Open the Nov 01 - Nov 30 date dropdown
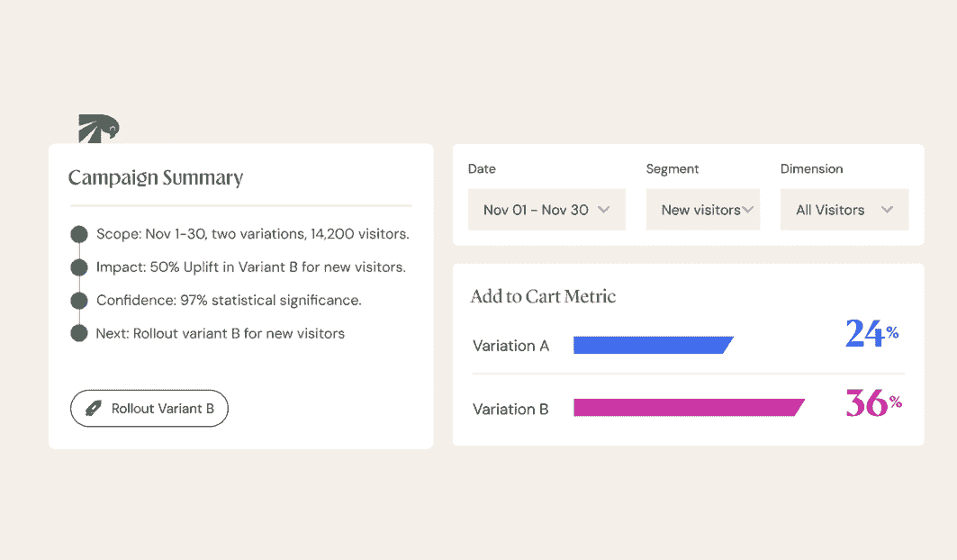The height and width of the screenshot is (560, 957). click(x=546, y=210)
